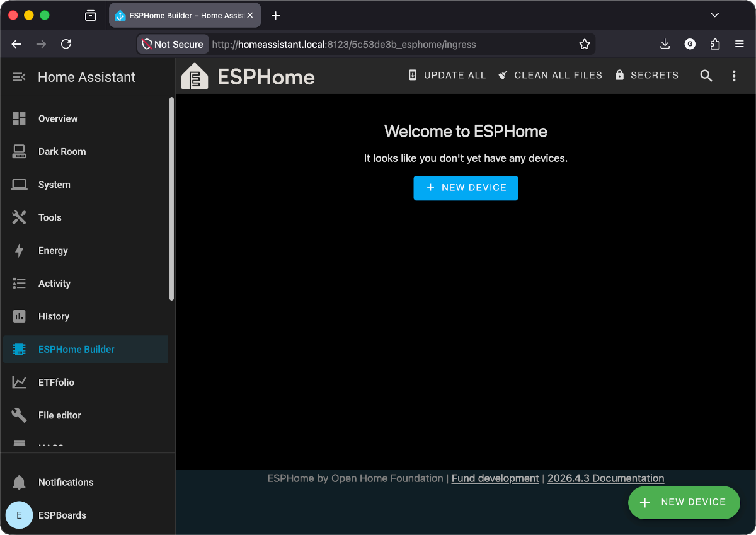Reload the page with refresh icon

(66, 44)
